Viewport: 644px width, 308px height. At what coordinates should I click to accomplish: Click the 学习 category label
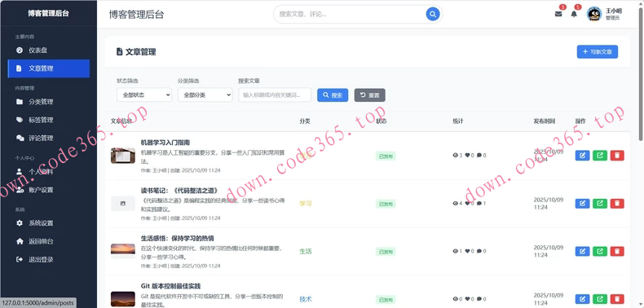pyautogui.click(x=306, y=203)
